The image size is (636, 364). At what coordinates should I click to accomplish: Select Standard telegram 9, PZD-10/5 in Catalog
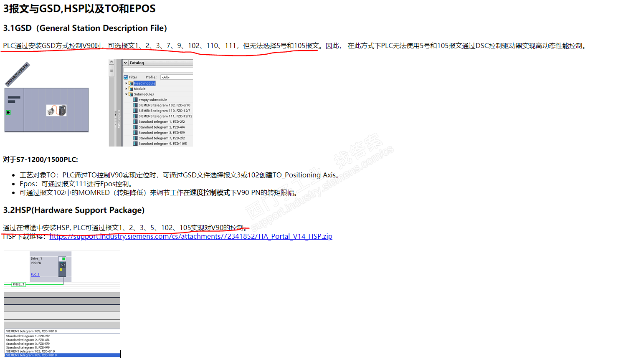point(163,144)
